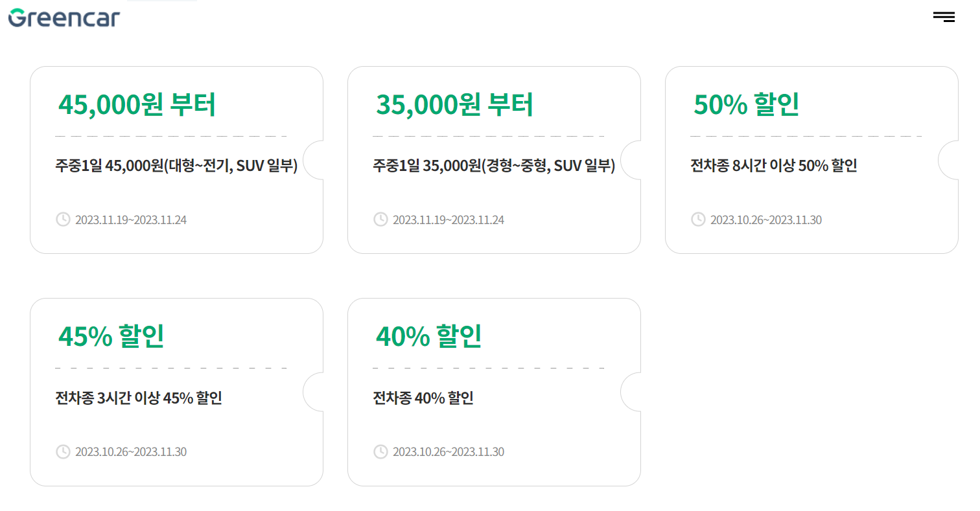Click the clock icon on the 45% 할인 coupon
The image size is (980, 511).
(x=62, y=452)
